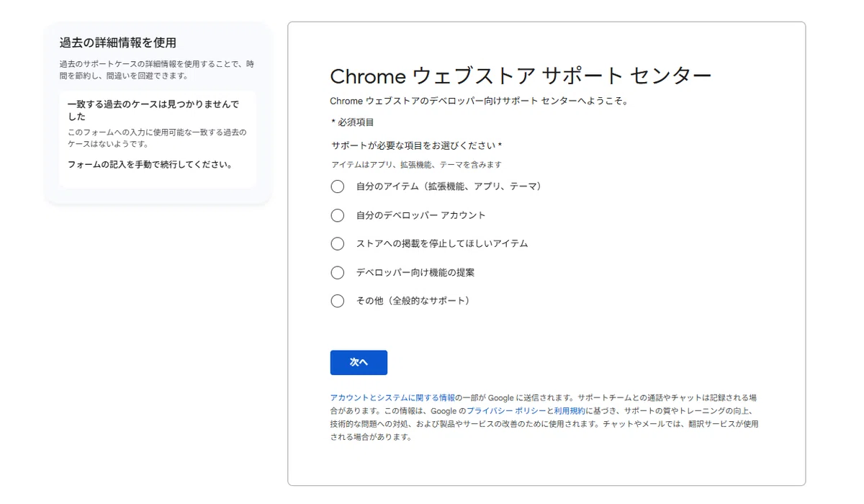Select ストアへの掲載を停止してほしいアイテム option
864x504 pixels.
click(338, 244)
